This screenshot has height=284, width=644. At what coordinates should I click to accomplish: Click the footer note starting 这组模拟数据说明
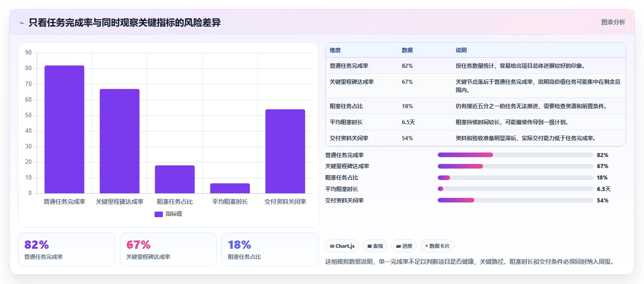tap(469, 262)
